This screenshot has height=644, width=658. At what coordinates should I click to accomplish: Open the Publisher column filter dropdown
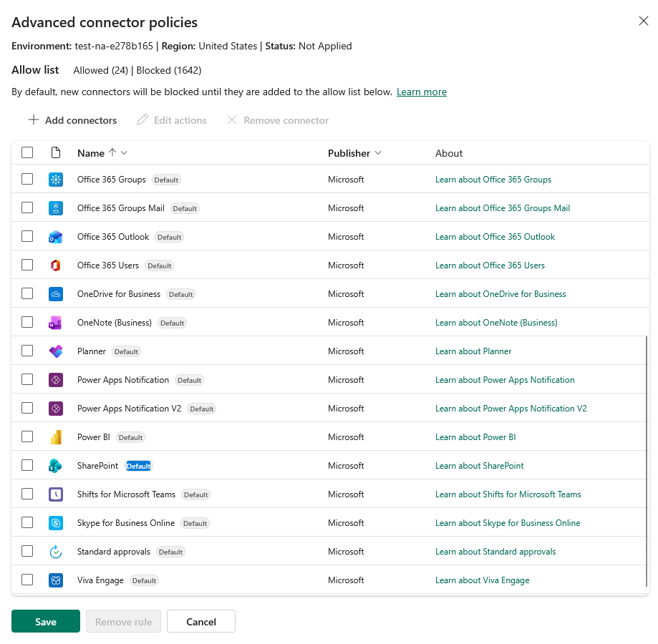point(378,153)
